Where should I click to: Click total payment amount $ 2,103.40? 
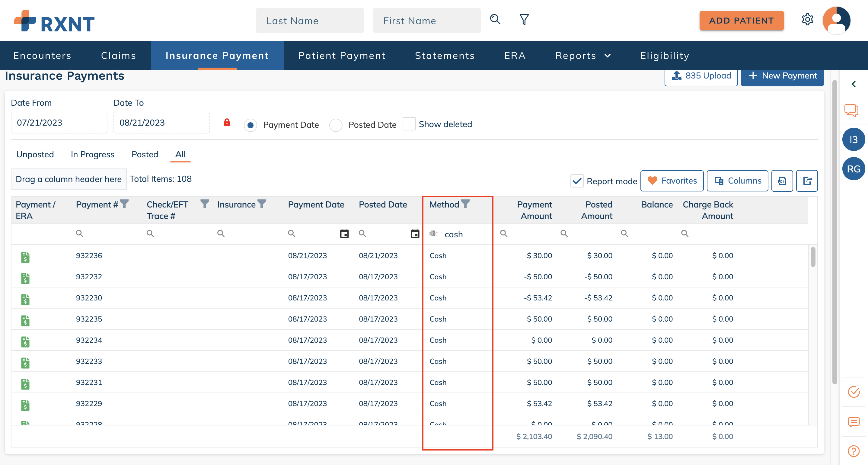coord(534,436)
